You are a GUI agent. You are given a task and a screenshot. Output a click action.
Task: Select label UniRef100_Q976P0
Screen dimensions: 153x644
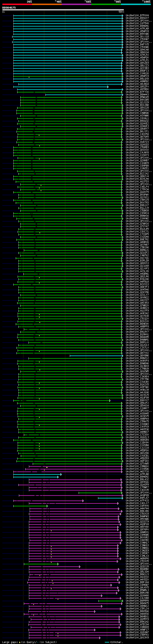pyautogui.click(x=137, y=529)
